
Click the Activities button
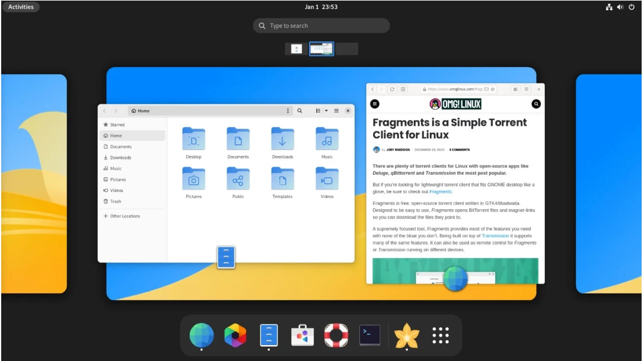[21, 7]
